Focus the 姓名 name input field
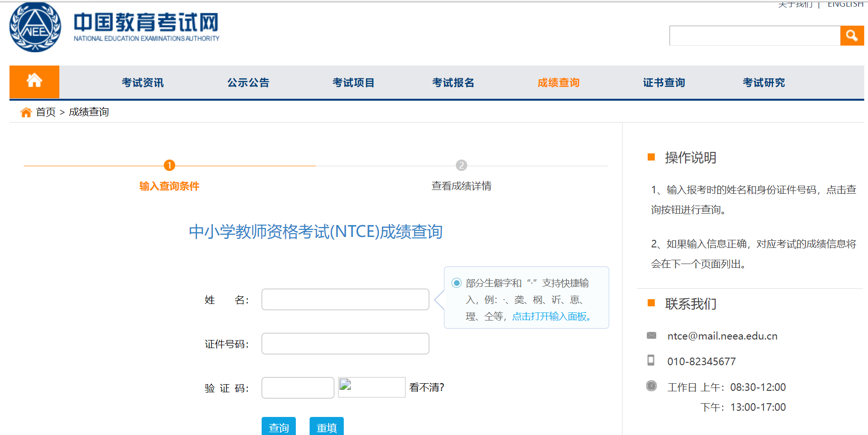The width and height of the screenshot is (868, 435). click(345, 300)
